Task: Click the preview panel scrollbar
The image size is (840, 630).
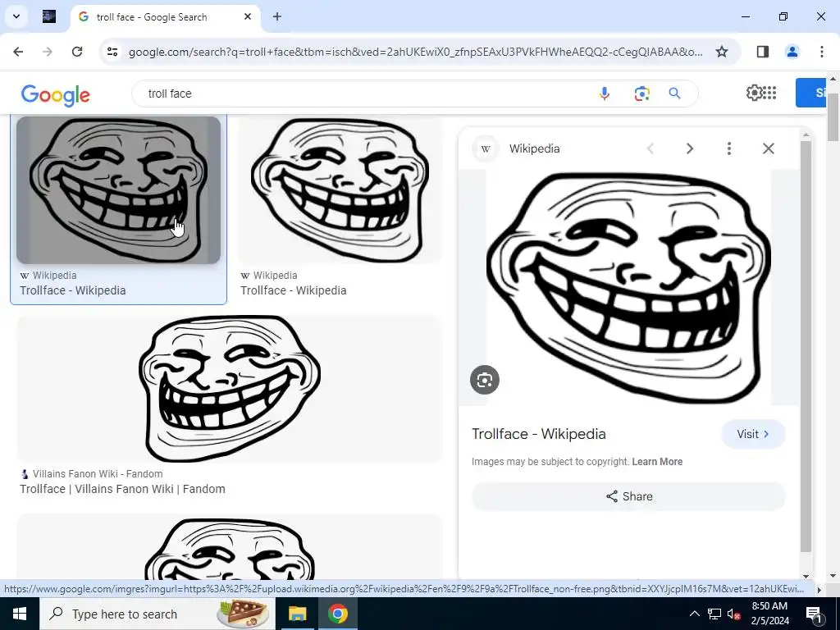Action: click(806, 345)
